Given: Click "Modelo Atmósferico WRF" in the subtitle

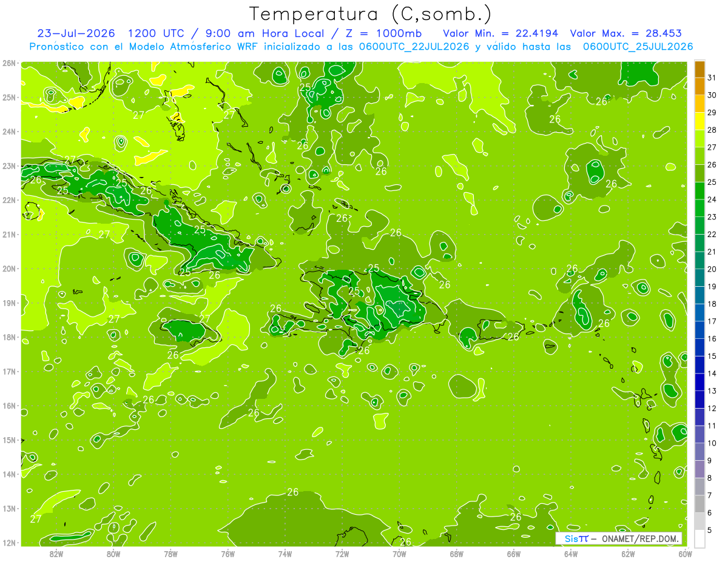Looking at the screenshot, I should click(192, 47).
